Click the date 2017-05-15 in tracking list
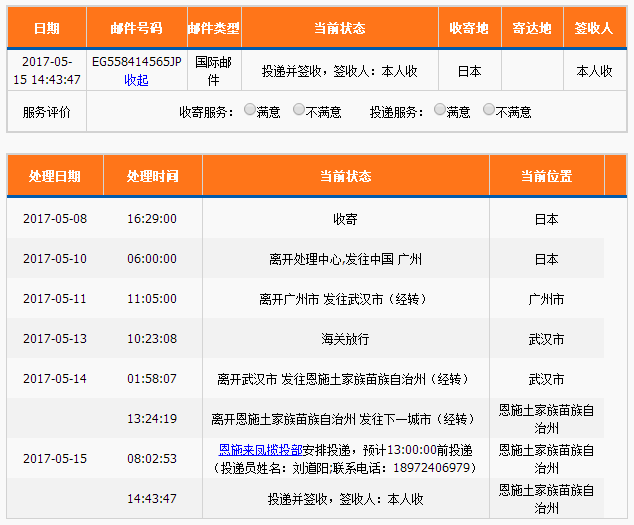Image resolution: width=634 pixels, height=525 pixels. click(x=55, y=459)
